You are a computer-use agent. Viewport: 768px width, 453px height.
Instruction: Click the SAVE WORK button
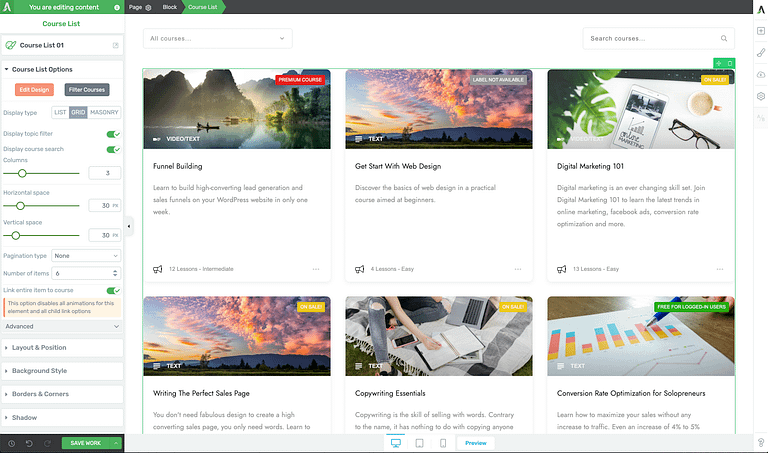pos(86,443)
